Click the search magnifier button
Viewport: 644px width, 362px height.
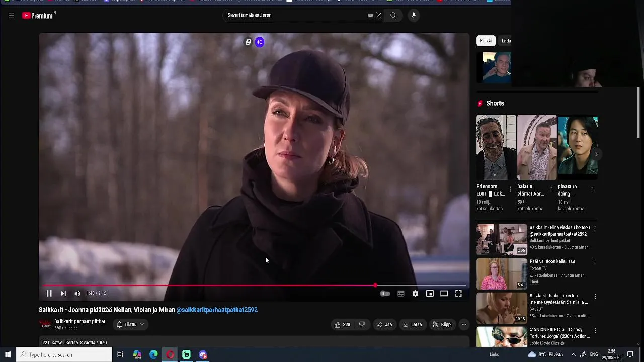(393, 15)
